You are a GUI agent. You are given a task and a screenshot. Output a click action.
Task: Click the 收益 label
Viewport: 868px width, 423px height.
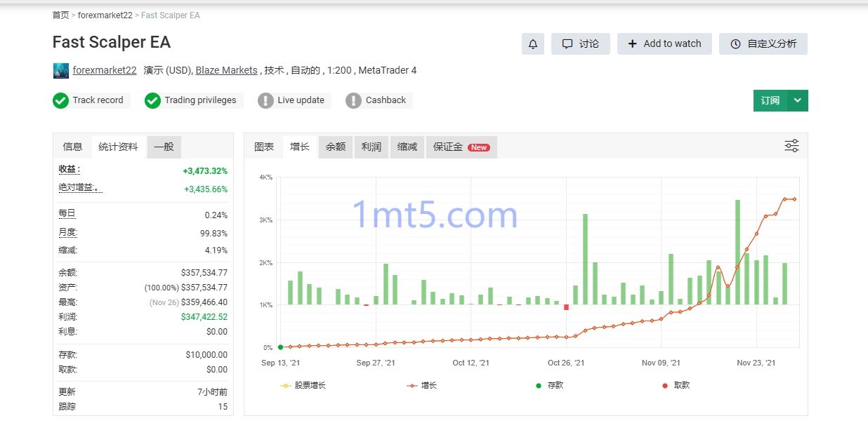click(x=69, y=169)
